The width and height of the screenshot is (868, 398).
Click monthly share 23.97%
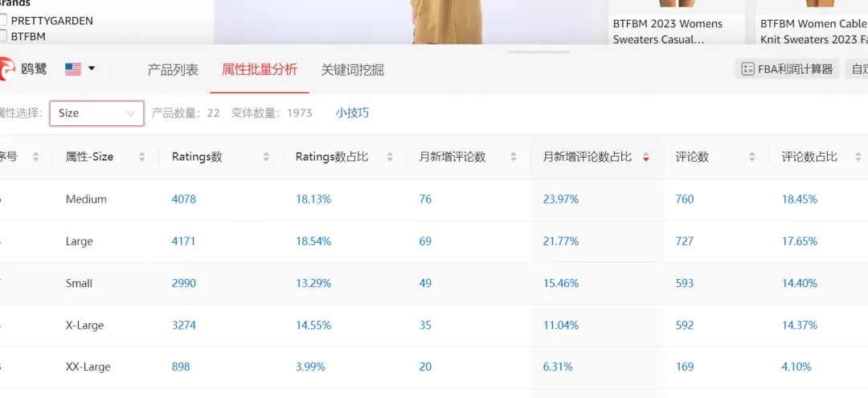pos(561,199)
